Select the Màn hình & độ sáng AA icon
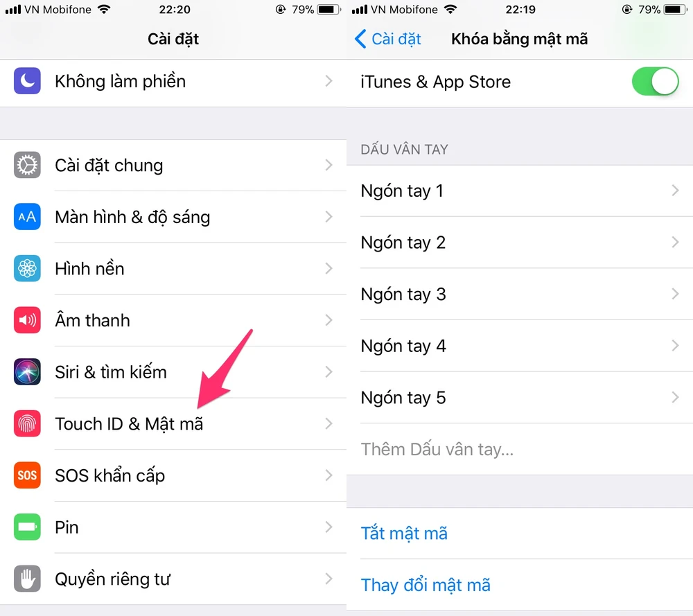 (x=27, y=216)
